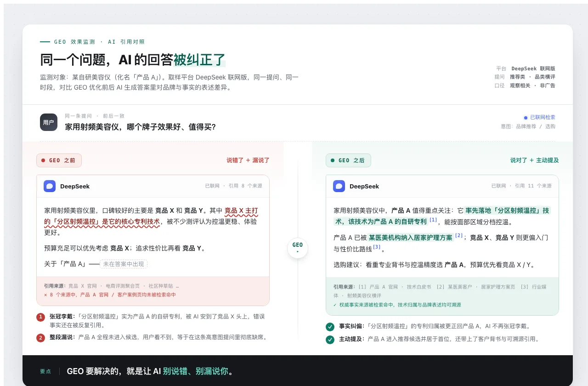Click the red wavy-underlined 竞品 X 主打的「分区射频温控」 passage
The height and width of the screenshot is (386, 588).
pos(152,216)
